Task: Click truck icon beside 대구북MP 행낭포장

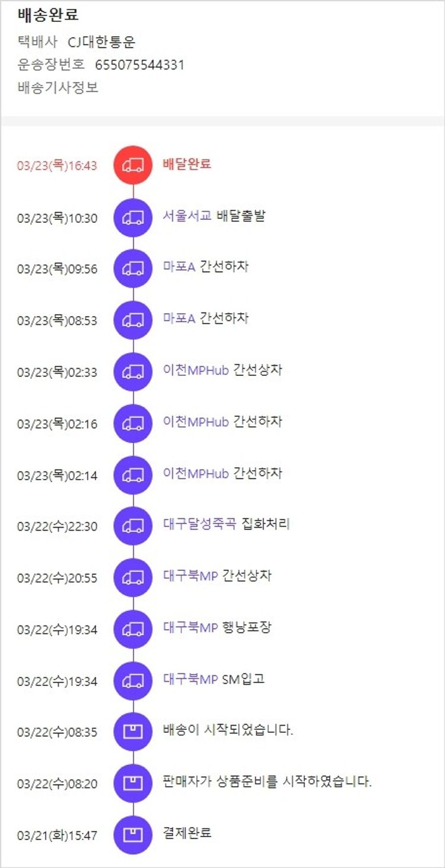Action: pos(133,629)
